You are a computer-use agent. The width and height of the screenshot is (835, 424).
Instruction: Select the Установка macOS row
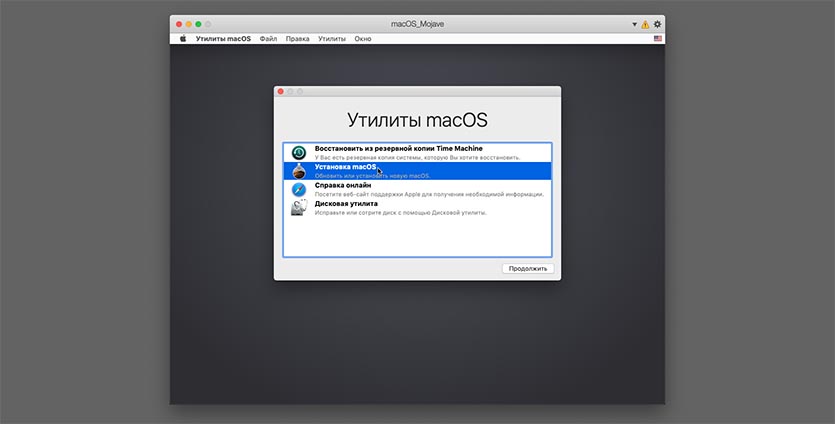coord(418,171)
